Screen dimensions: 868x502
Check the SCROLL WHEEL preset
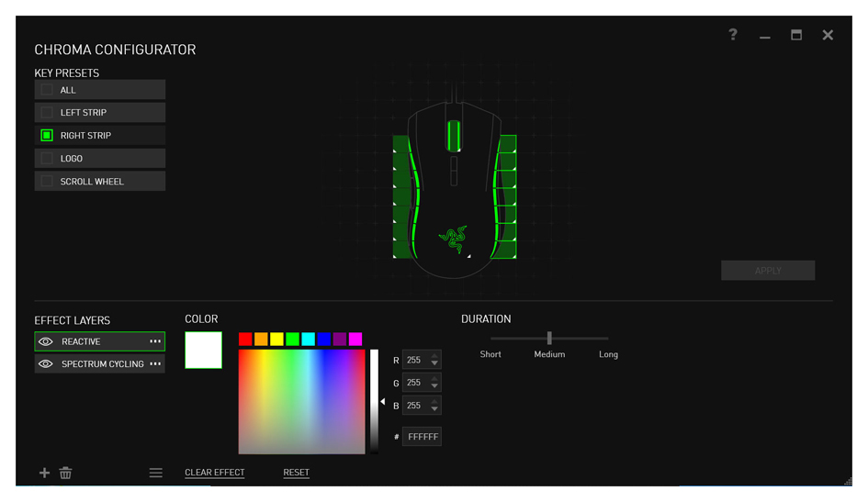point(47,182)
